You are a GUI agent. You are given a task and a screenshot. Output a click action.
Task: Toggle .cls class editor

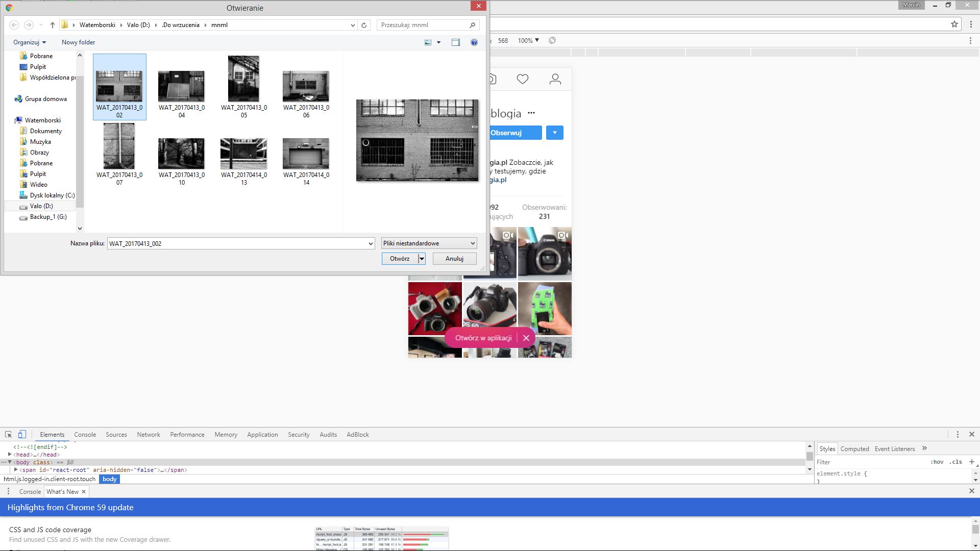click(956, 462)
